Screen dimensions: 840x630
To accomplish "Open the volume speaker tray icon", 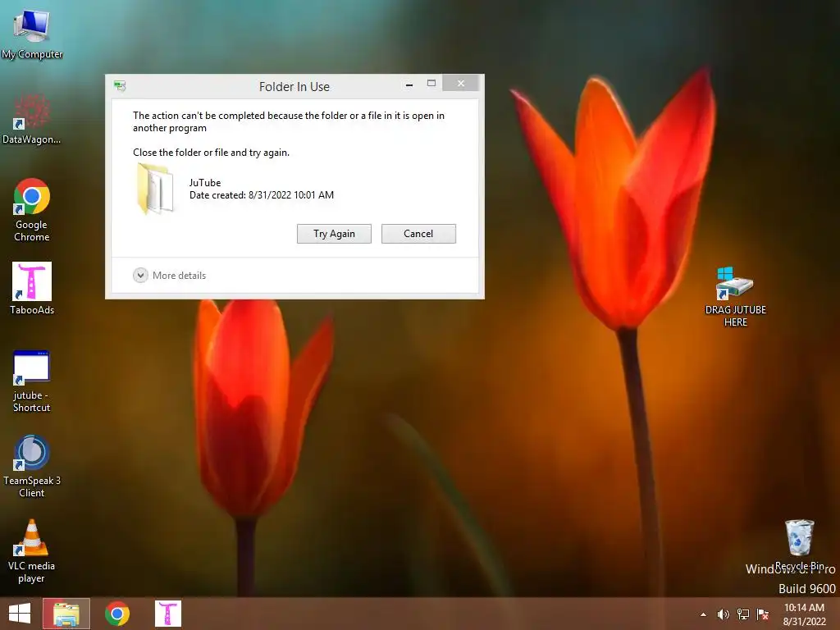I will [x=724, y=614].
